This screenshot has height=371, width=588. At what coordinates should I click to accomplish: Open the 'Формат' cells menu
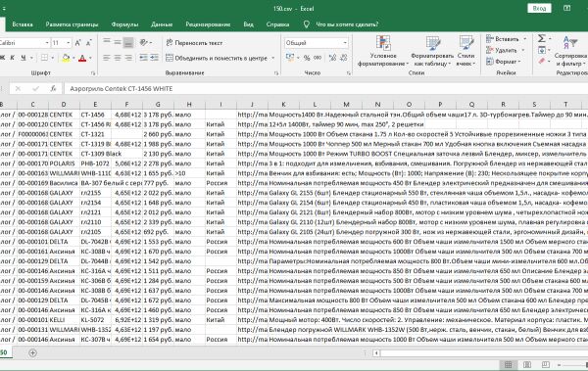coord(503,62)
